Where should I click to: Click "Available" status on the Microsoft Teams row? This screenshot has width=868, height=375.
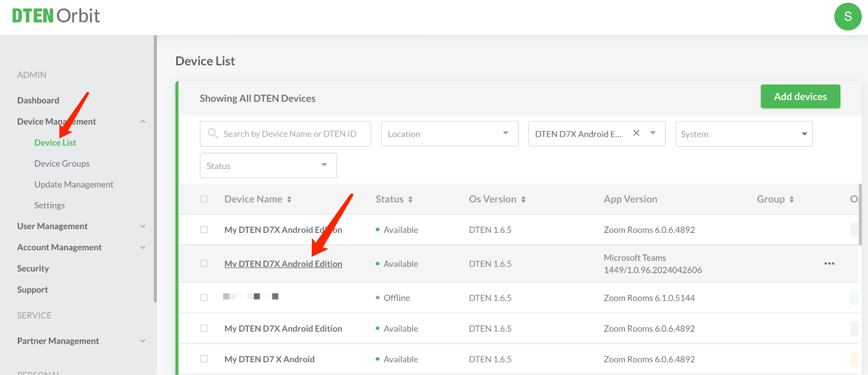pyautogui.click(x=400, y=264)
